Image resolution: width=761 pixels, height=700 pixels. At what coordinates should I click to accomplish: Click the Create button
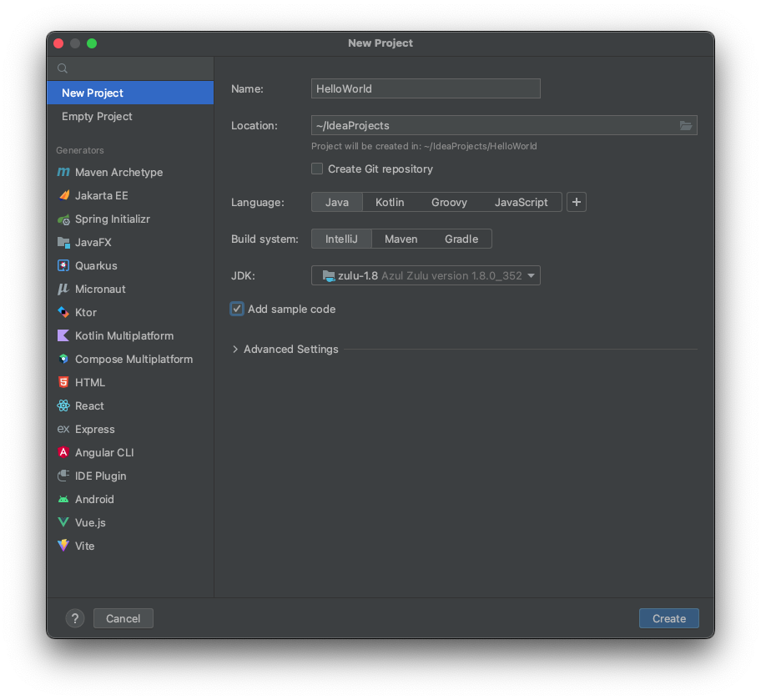tap(668, 618)
